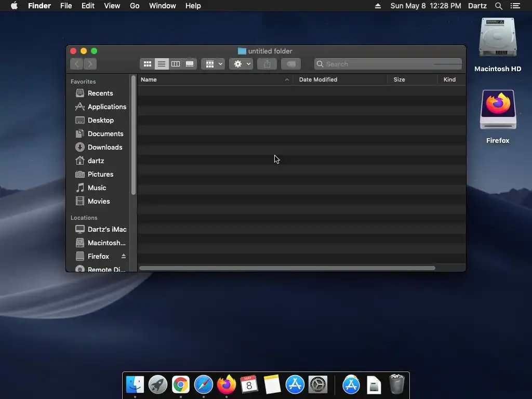
Task: Open Google Chrome from the Dock
Action: coord(180,384)
